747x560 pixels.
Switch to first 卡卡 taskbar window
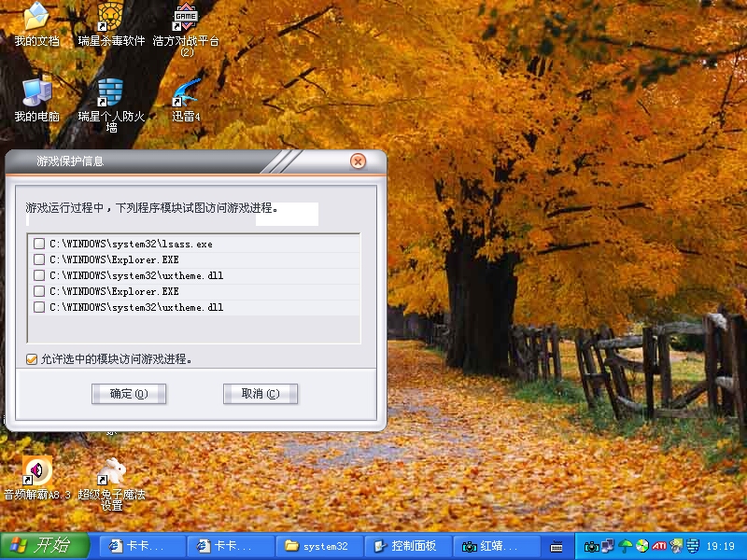click(142, 546)
